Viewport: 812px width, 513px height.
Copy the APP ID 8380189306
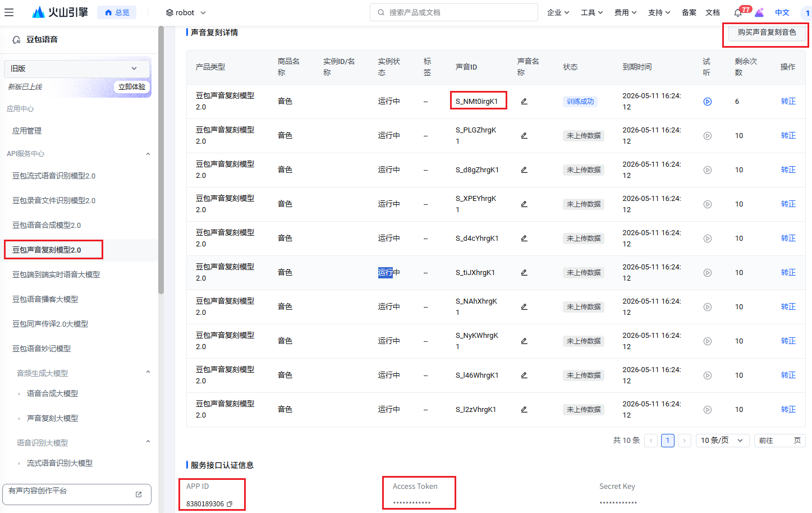230,504
